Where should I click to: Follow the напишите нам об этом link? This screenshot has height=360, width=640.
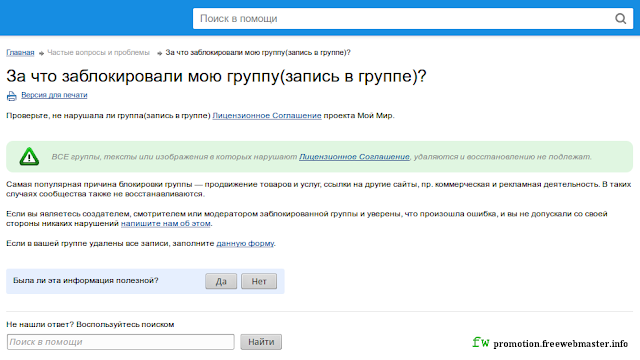point(166,224)
